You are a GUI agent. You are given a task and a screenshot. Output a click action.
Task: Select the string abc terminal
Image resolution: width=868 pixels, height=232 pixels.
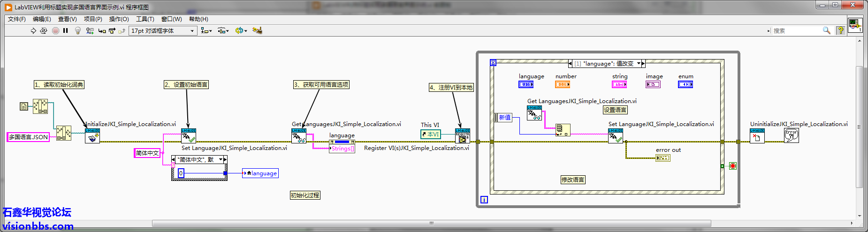point(619,84)
